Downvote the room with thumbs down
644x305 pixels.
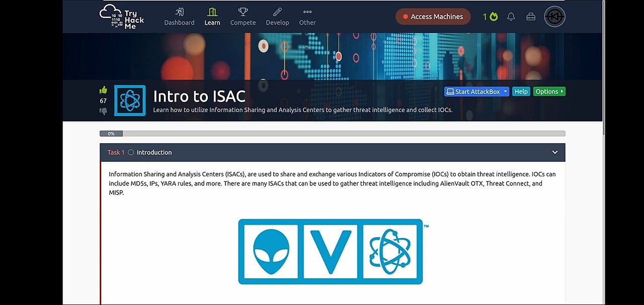pos(103,111)
